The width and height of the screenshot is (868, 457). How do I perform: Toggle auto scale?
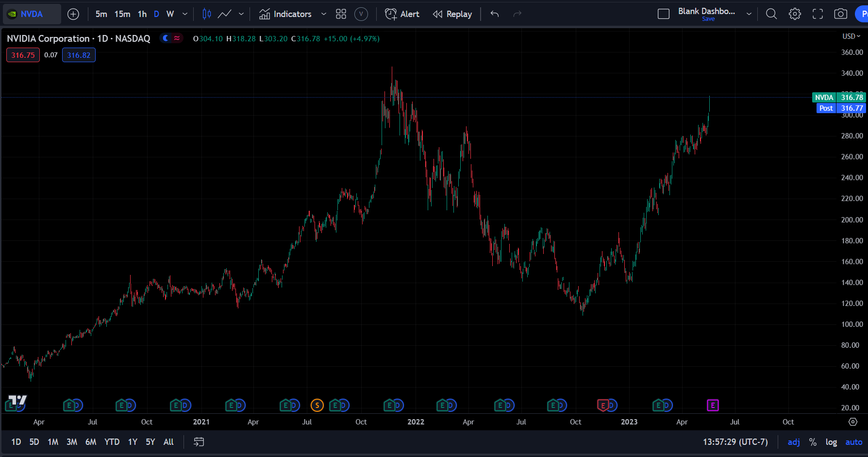tap(854, 442)
